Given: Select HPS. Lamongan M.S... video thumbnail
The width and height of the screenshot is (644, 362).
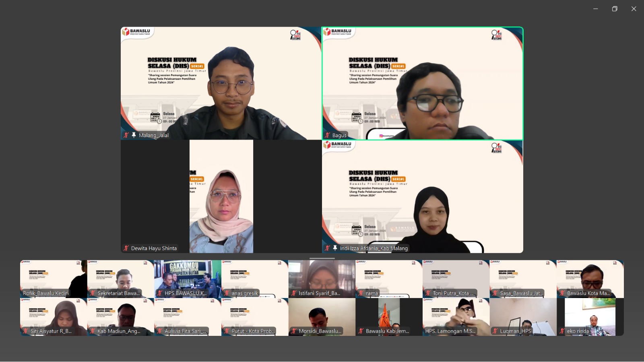Looking at the screenshot, I should click(x=456, y=317).
